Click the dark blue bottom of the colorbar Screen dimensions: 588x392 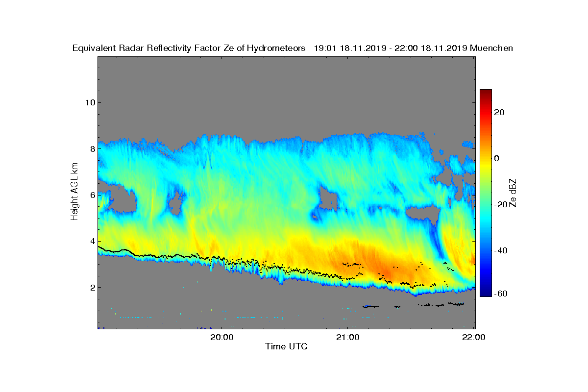[486, 293]
